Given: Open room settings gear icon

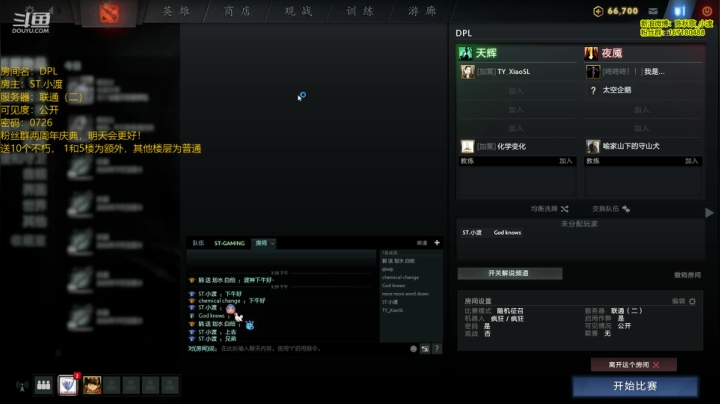Looking at the screenshot, I should tap(692, 302).
